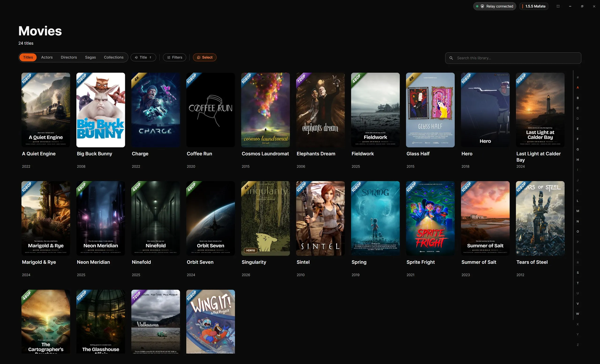Click the Summer of Salt title text

(x=479, y=262)
